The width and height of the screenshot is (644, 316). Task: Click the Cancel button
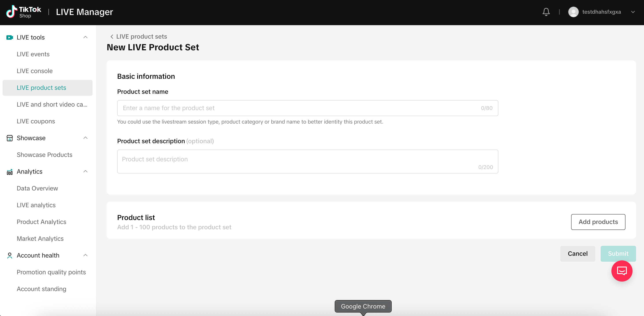coord(577,254)
